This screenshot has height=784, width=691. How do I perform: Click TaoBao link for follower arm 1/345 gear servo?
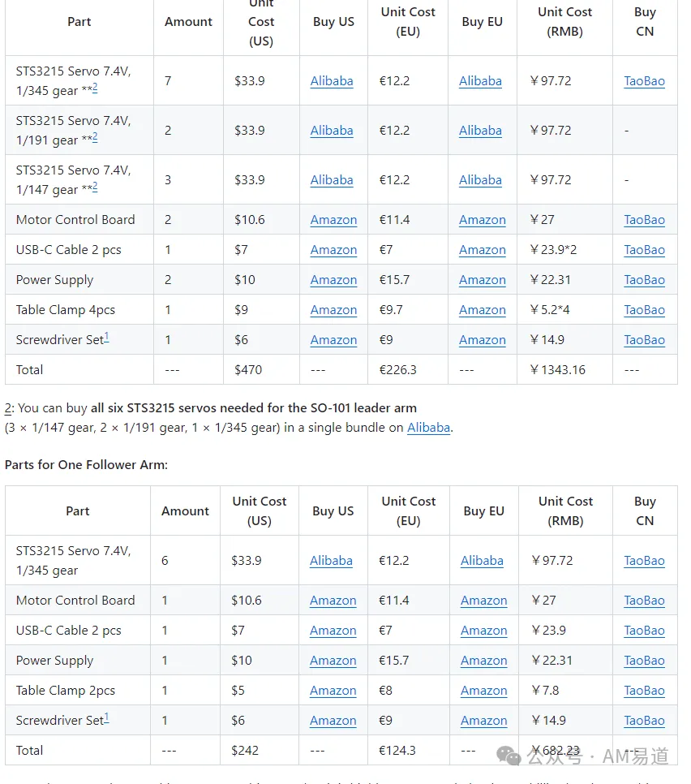tap(644, 561)
